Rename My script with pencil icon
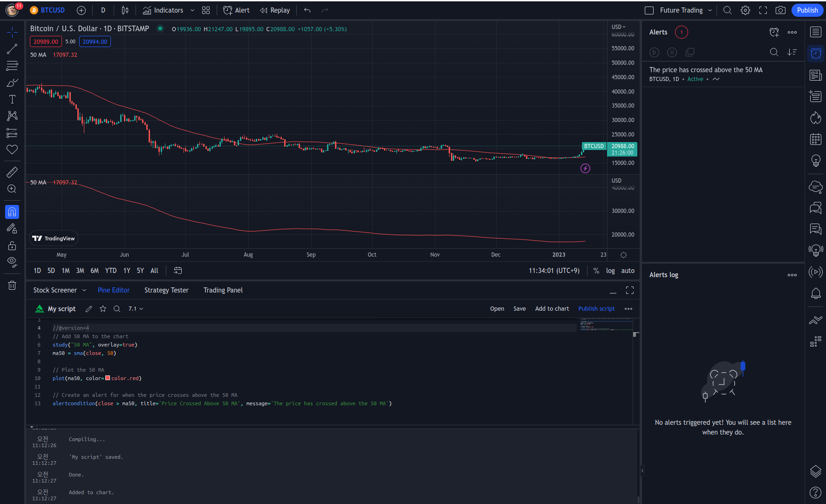This screenshot has width=826, height=504. [x=89, y=309]
